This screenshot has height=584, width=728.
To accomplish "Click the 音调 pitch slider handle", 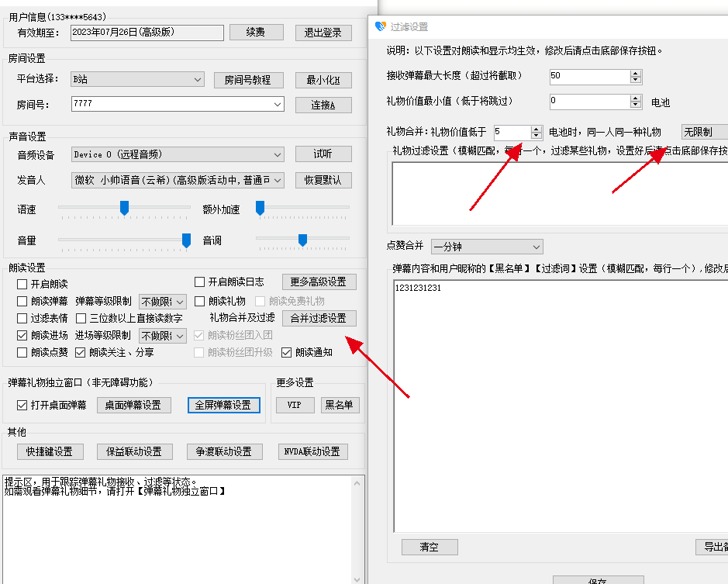I will [302, 240].
